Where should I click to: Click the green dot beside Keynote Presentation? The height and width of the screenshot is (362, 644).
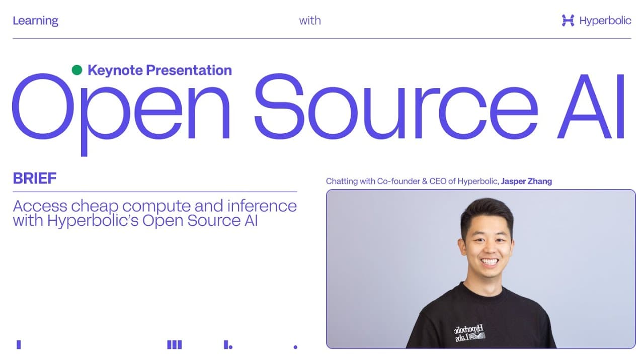point(77,70)
